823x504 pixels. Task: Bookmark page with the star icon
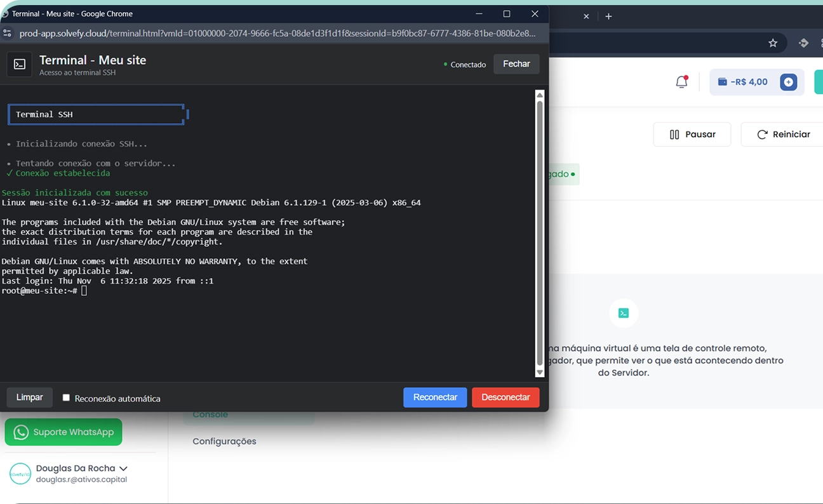click(773, 43)
